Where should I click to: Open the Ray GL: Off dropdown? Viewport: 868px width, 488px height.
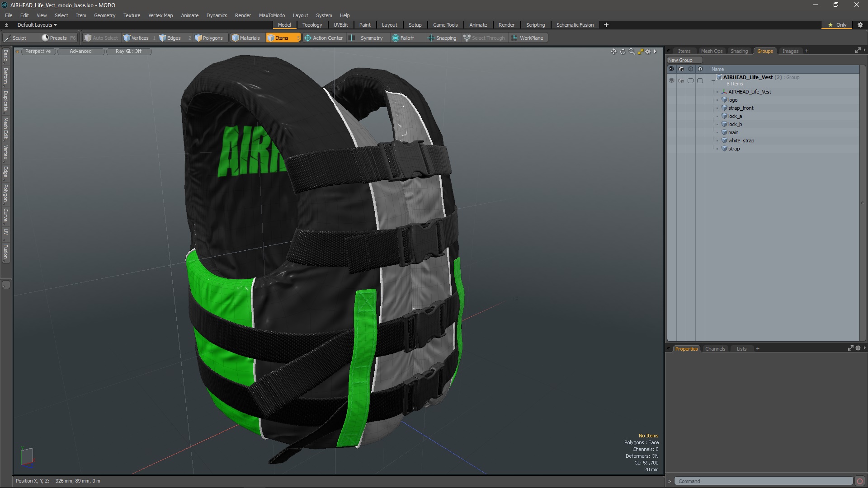tap(128, 51)
